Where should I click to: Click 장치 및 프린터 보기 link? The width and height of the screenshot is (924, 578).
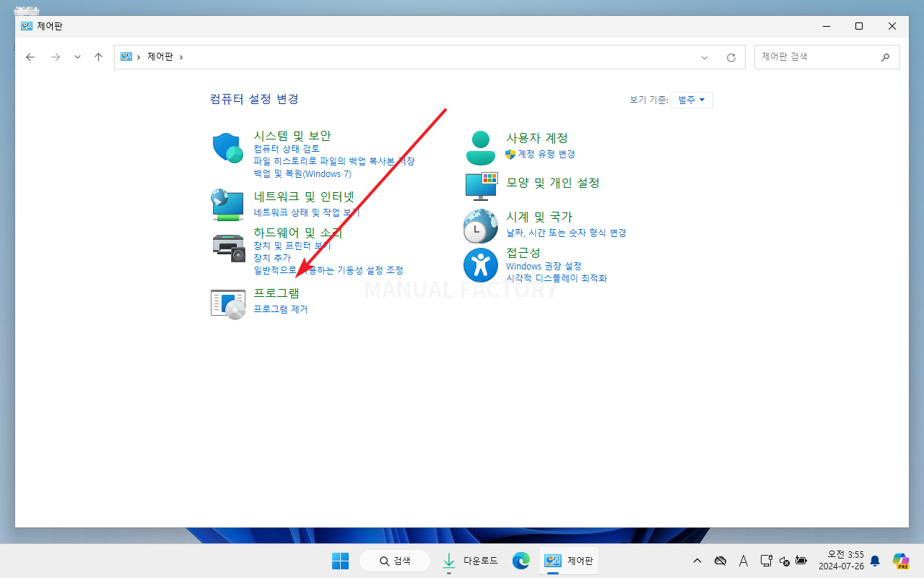pyautogui.click(x=292, y=246)
